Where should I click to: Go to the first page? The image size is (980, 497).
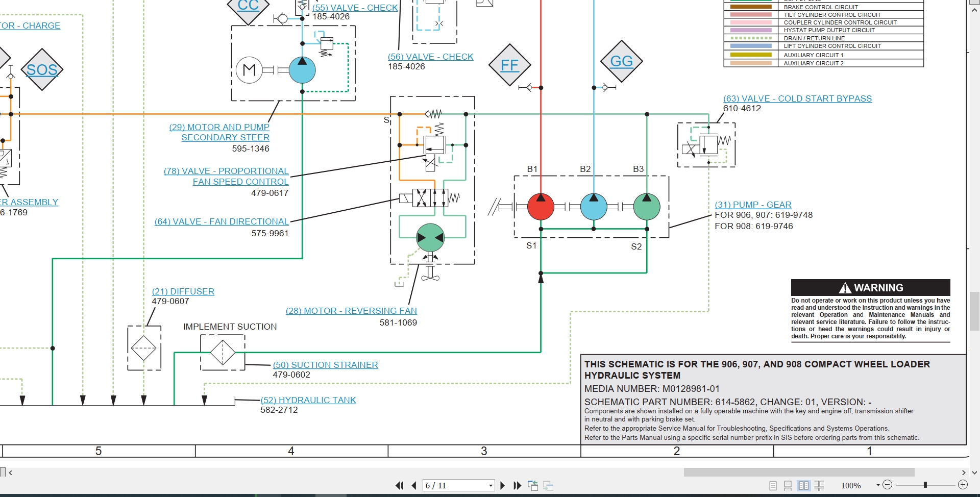(x=400, y=486)
